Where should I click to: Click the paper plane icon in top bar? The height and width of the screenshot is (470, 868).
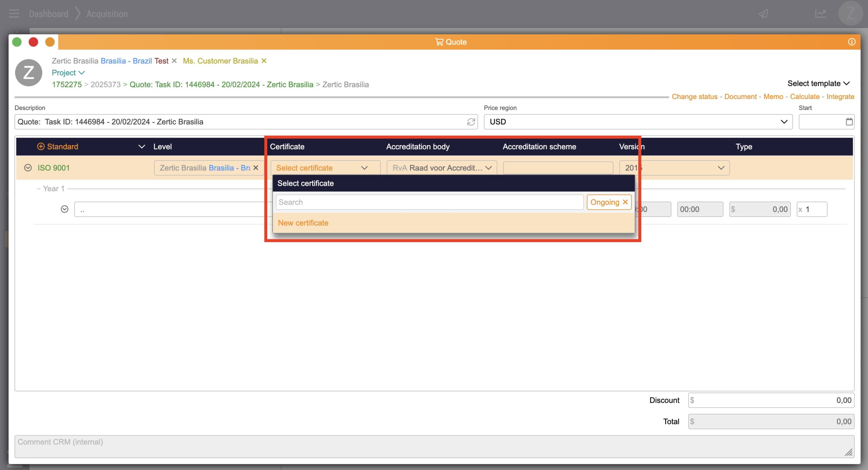point(763,14)
